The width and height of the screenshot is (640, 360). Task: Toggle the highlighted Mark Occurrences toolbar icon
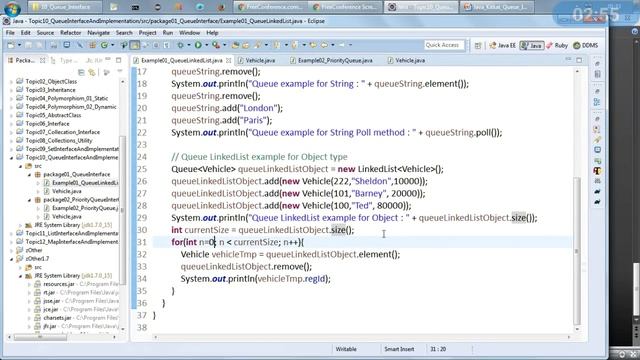[134, 45]
